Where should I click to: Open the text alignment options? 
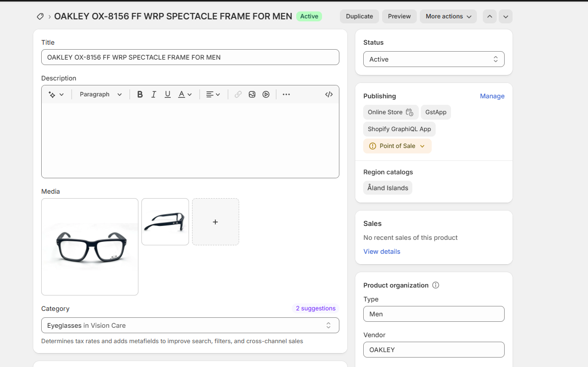point(213,94)
